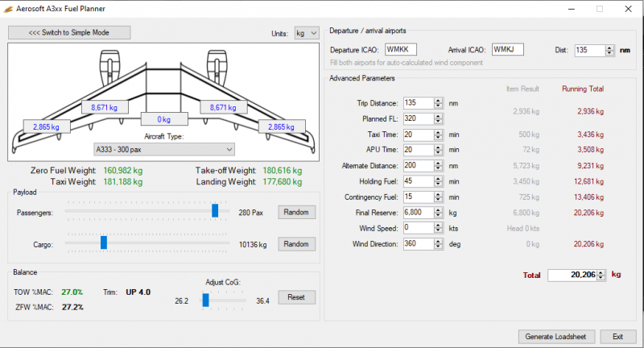The height and width of the screenshot is (348, 644).
Task: Click the Taxi Weight value 181,188 kg
Action: click(123, 181)
